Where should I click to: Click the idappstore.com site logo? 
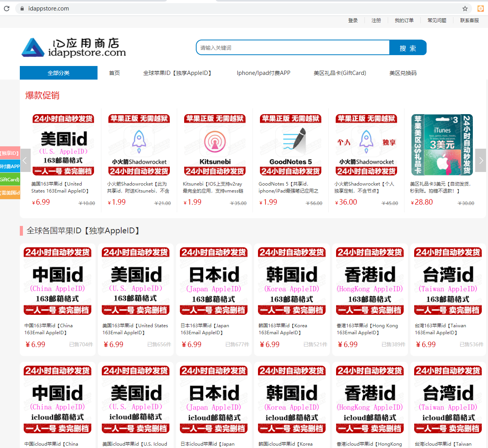coord(74,48)
